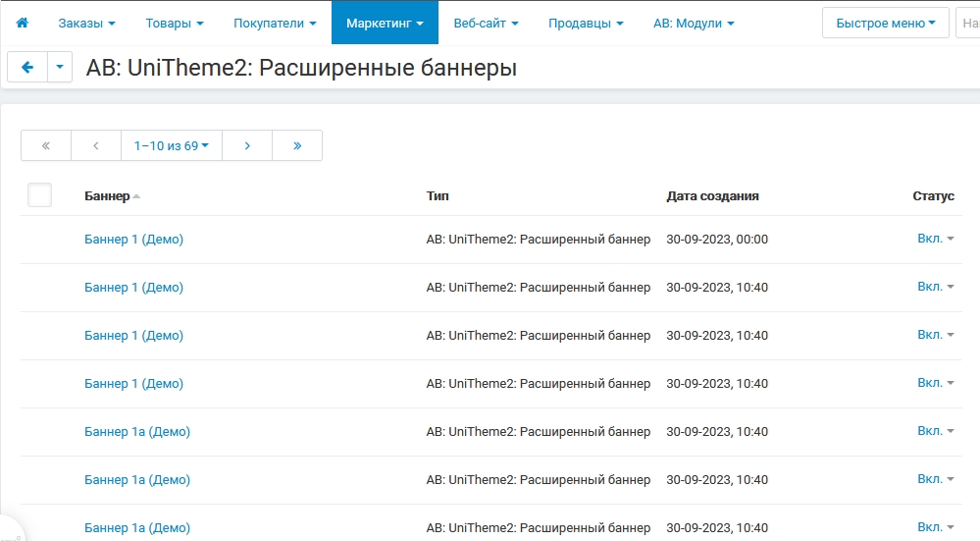The width and height of the screenshot is (980, 541).
Task: Go to the first page of results
Action: click(x=46, y=145)
